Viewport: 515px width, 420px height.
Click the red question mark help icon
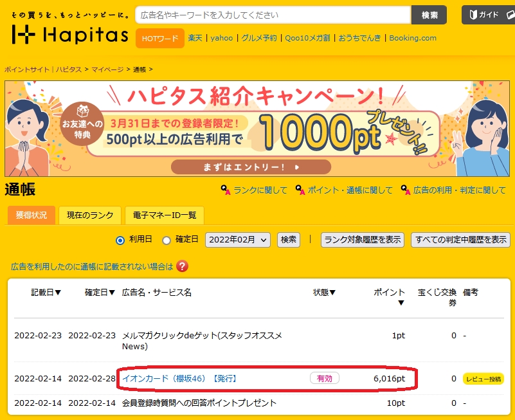[183, 266]
